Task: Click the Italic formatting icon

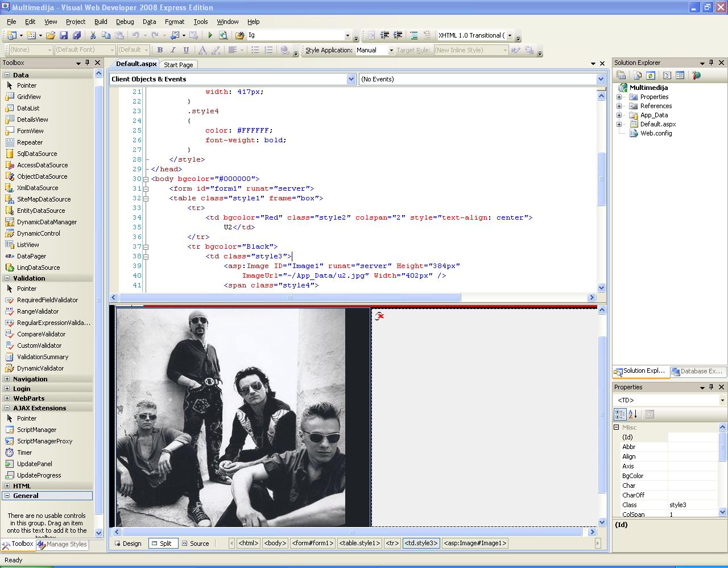Action: coord(172,50)
